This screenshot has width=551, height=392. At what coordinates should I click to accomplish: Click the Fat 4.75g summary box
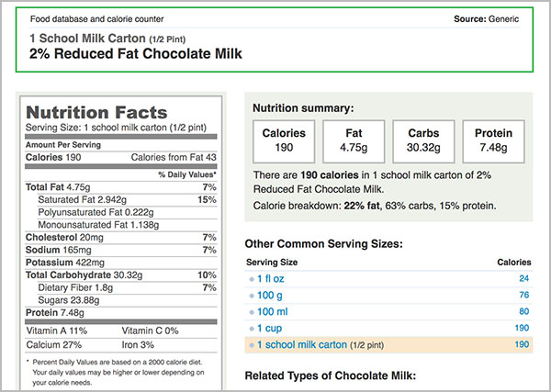pyautogui.click(x=354, y=141)
